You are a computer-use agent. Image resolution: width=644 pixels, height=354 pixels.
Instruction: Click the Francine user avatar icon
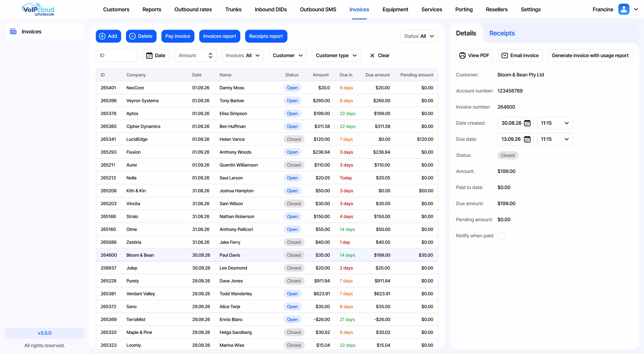pos(624,9)
